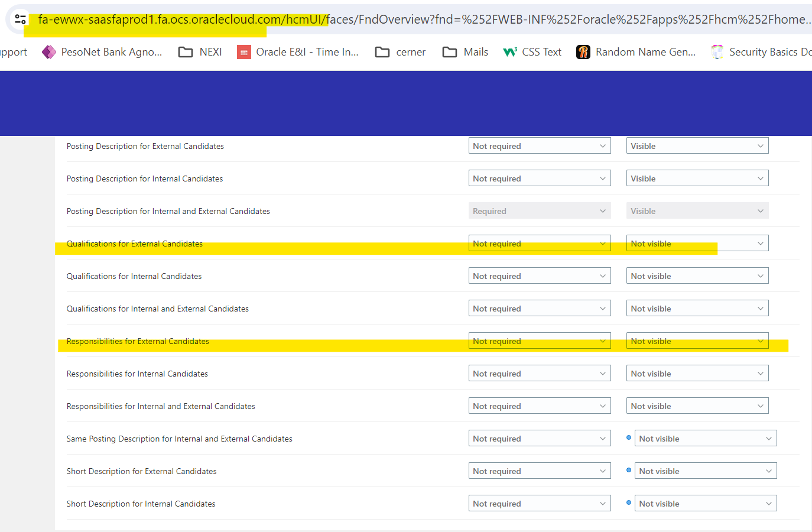Viewport: 812px width, 532px height.
Task: Click label Same Posting Description for Internal and External
Action: [x=180, y=439]
